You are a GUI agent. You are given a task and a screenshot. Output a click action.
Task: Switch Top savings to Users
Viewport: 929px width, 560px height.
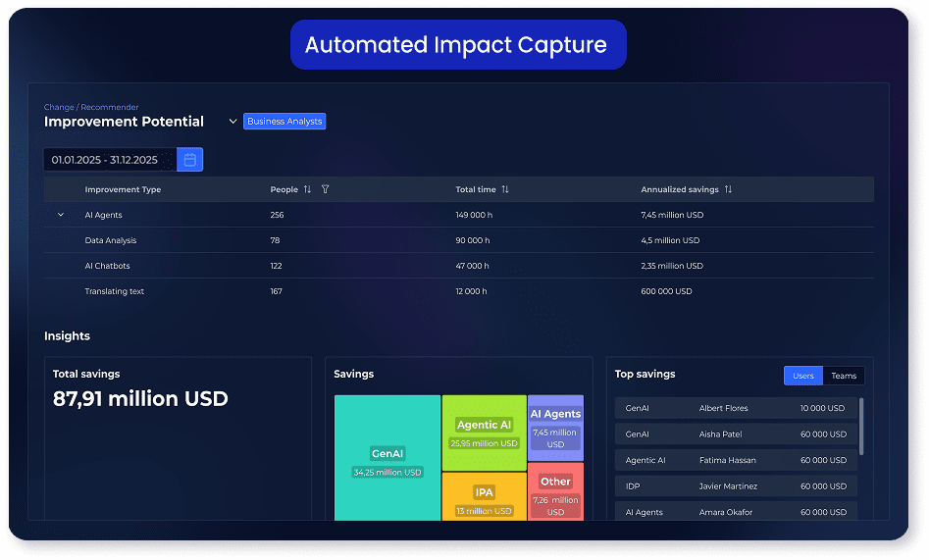coord(802,376)
